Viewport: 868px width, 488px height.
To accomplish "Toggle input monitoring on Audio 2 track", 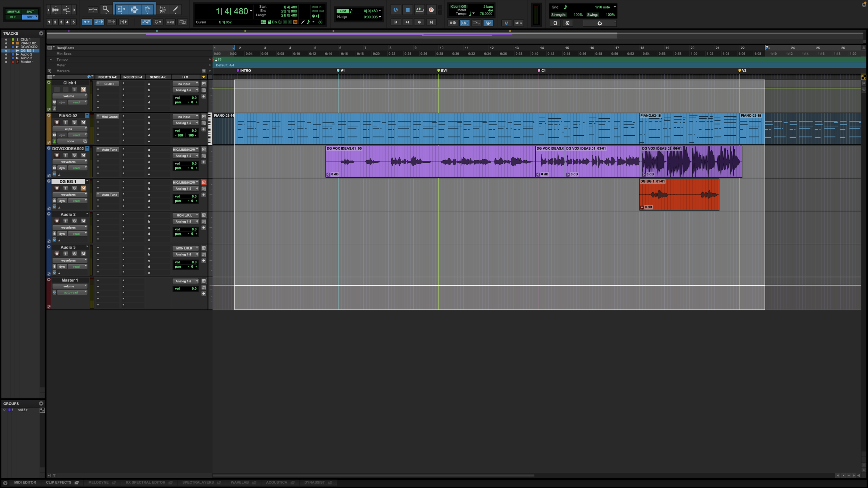I will click(x=66, y=221).
